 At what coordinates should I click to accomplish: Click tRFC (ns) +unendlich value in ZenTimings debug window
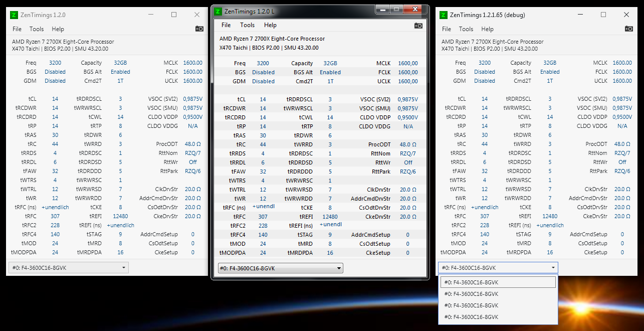click(485, 207)
